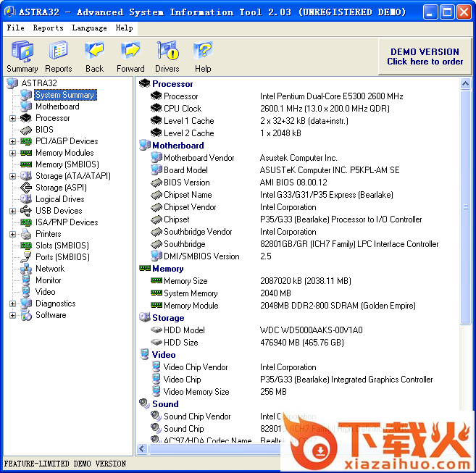The height and width of the screenshot is (473, 476).
Task: Click the 'CPU Clock' row label
Action: tap(183, 109)
